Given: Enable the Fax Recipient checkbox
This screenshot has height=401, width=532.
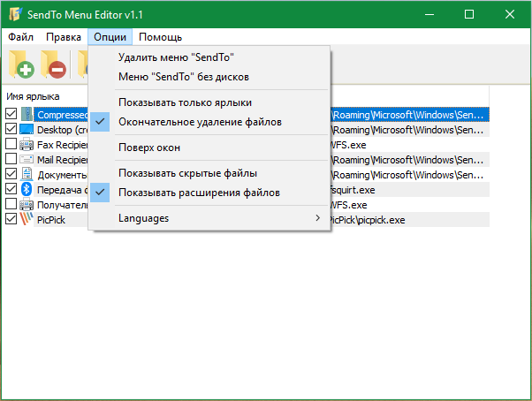Looking at the screenshot, I should tap(11, 144).
